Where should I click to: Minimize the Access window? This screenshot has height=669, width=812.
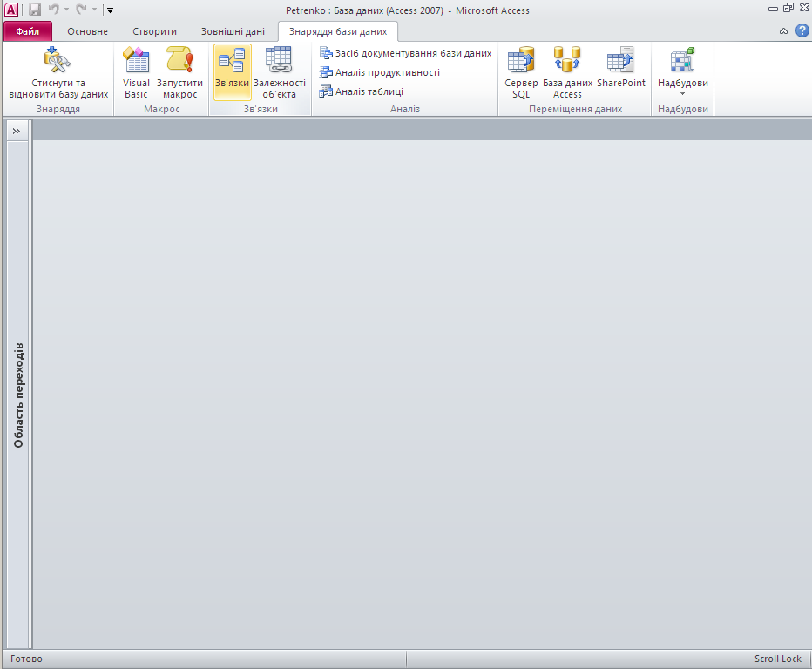pyautogui.click(x=773, y=9)
